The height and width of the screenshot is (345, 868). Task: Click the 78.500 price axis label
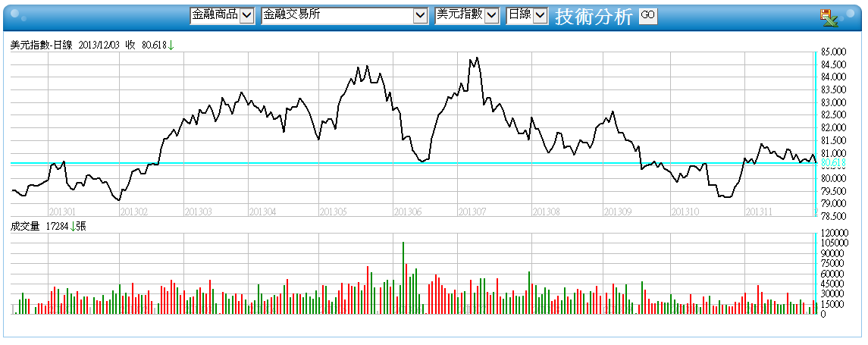[834, 217]
